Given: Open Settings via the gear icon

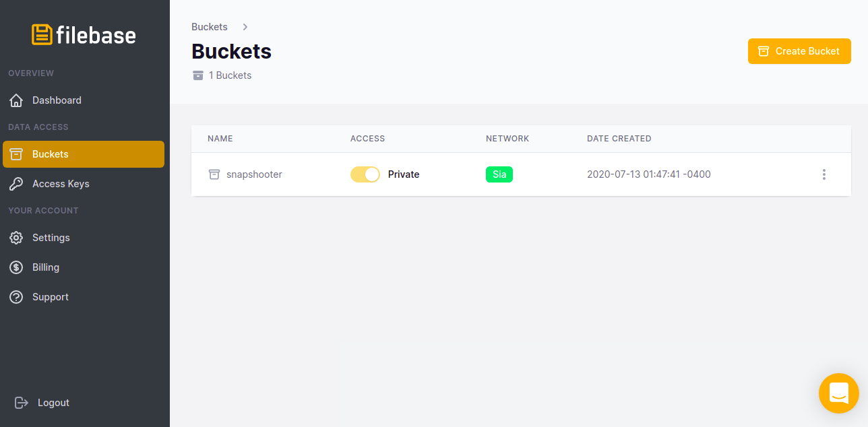Looking at the screenshot, I should 16,238.
